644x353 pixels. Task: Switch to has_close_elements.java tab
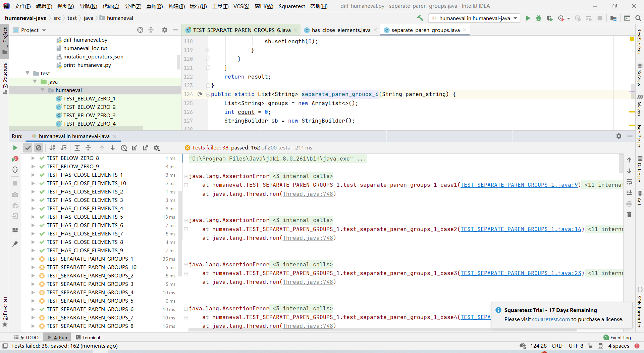(x=341, y=30)
